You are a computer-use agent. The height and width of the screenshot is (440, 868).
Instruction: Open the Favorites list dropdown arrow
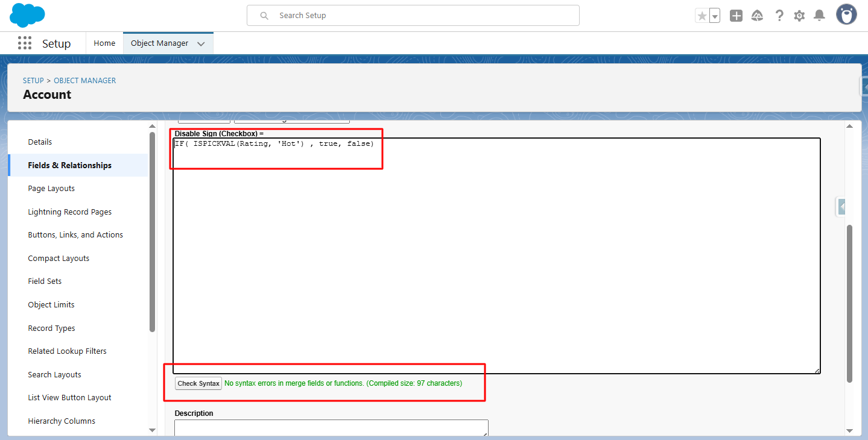715,16
